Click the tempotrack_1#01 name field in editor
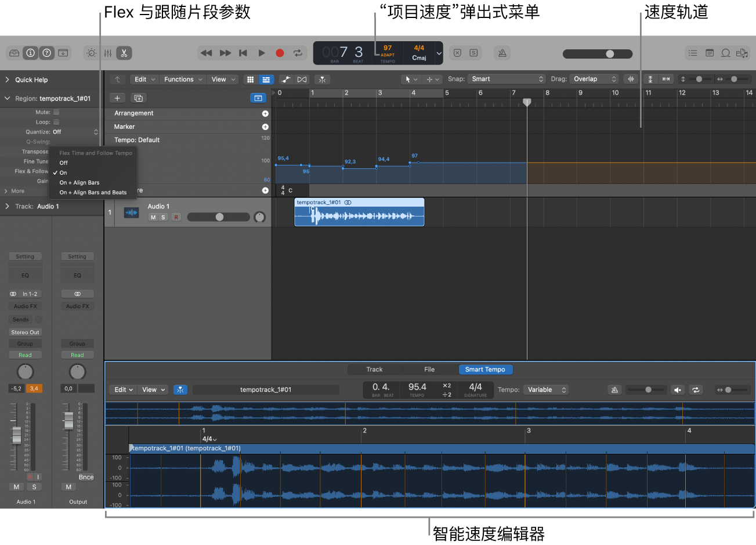The width and height of the screenshot is (756, 545). [266, 390]
